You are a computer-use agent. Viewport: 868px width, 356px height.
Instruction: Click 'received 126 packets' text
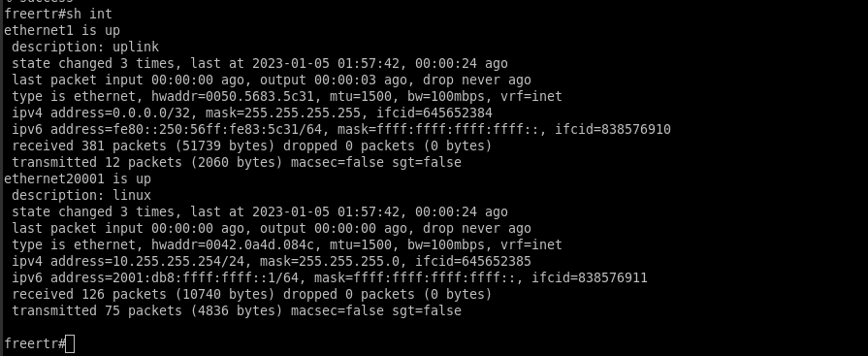click(88, 294)
